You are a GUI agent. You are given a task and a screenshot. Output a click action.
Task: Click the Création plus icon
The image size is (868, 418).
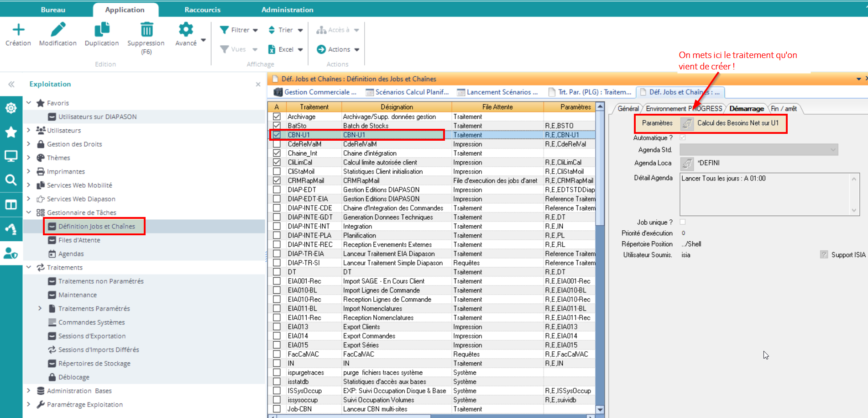point(18,30)
